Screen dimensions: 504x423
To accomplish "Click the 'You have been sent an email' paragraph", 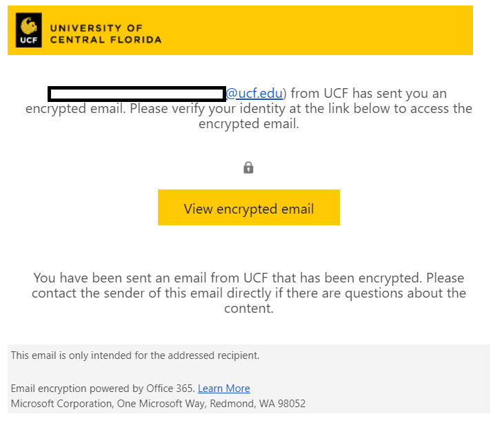I will pos(249,293).
